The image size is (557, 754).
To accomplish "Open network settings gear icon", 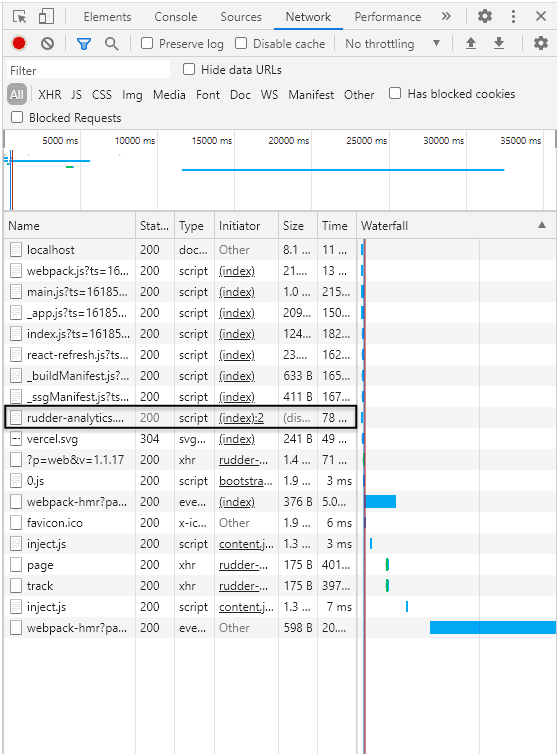I will tap(541, 43).
